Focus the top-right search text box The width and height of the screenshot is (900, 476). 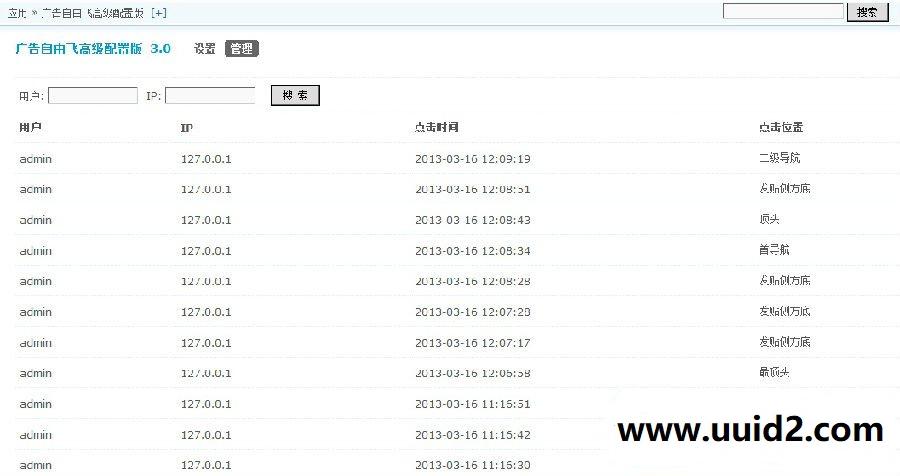tap(783, 12)
